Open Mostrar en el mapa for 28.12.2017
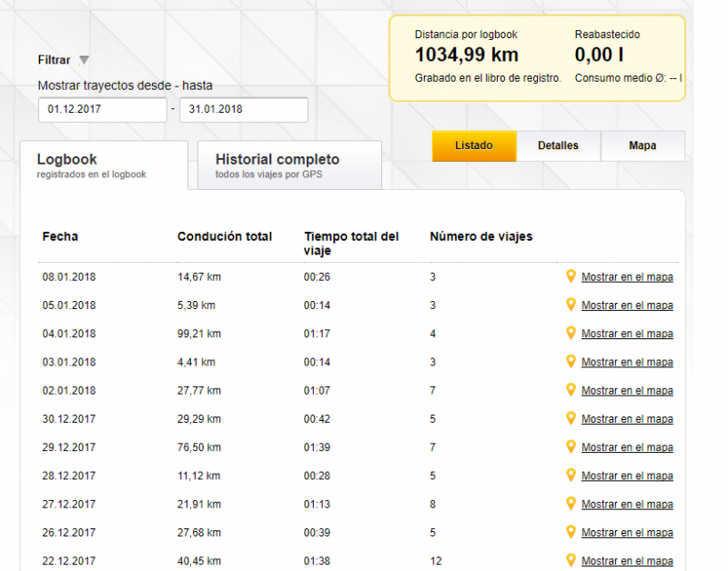This screenshot has width=728, height=571. [x=627, y=476]
